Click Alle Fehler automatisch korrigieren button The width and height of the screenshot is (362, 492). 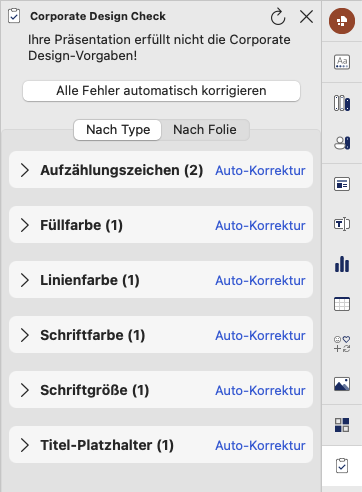[161, 91]
